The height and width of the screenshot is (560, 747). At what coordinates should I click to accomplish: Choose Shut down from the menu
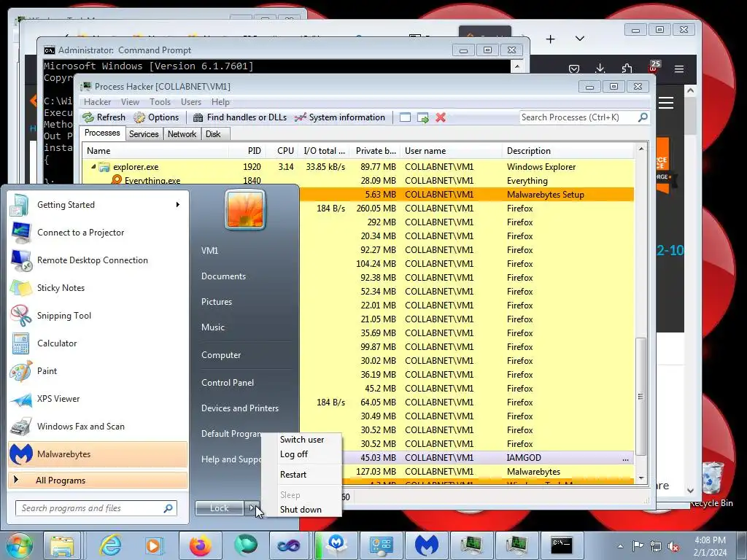(301, 510)
